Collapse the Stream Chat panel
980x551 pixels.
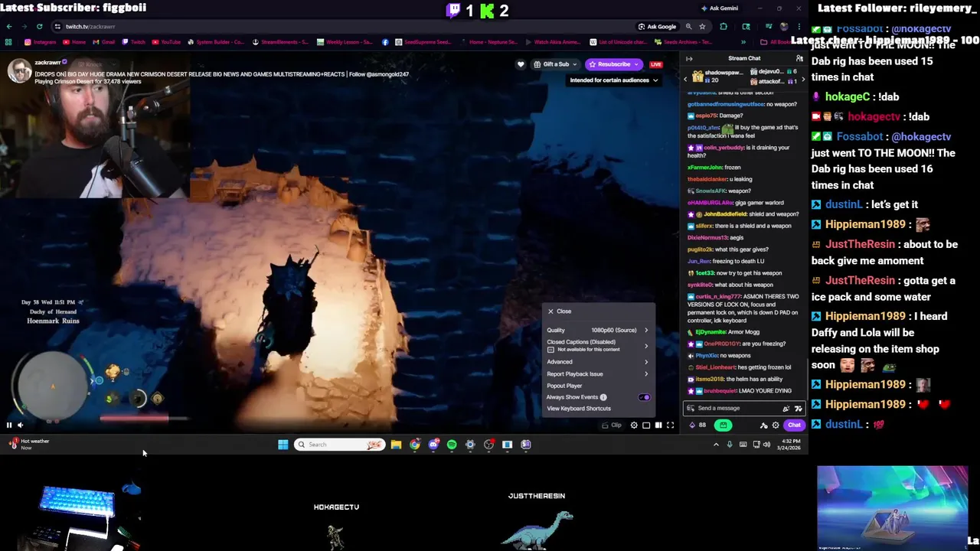[689, 58]
